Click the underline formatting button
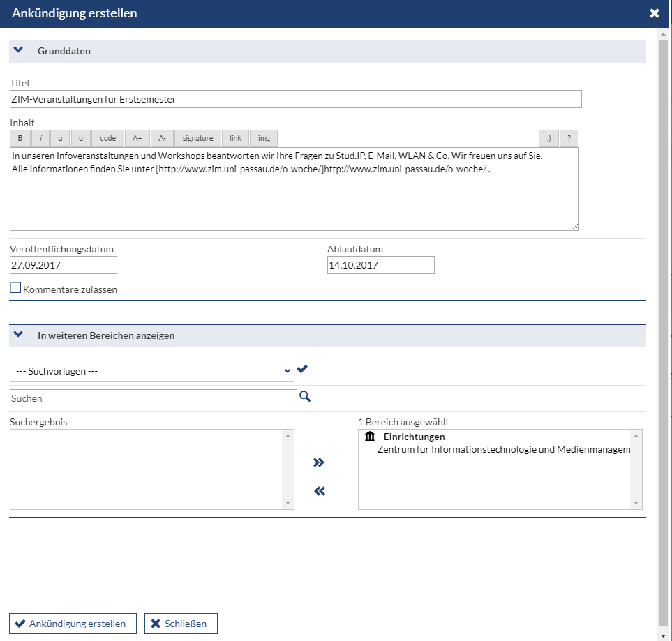The width and height of the screenshot is (672, 641). pyautogui.click(x=60, y=138)
